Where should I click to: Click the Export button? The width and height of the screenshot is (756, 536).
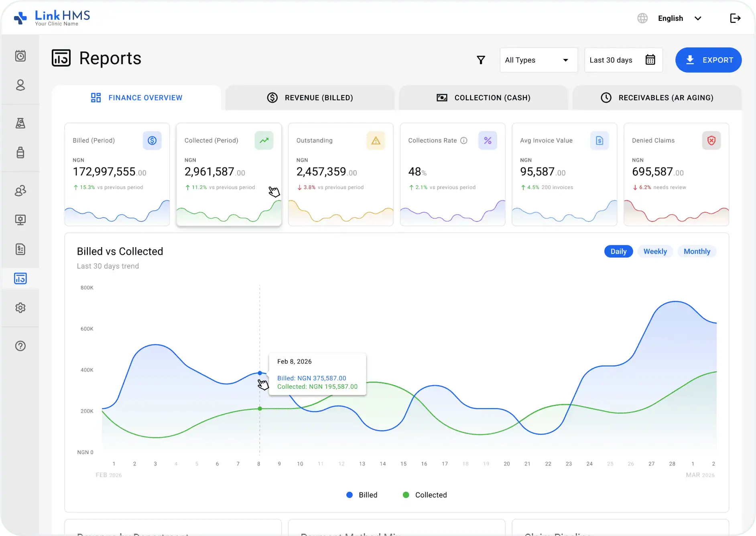708,60
